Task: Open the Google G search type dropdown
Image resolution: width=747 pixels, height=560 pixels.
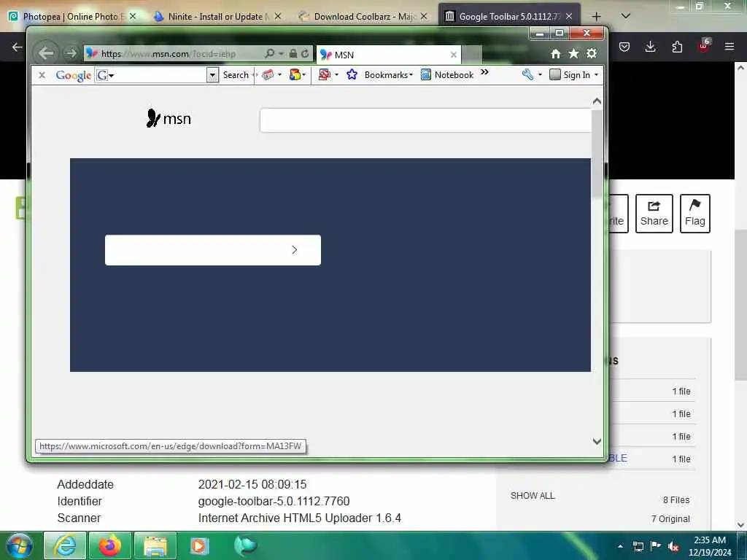Action: [x=105, y=75]
